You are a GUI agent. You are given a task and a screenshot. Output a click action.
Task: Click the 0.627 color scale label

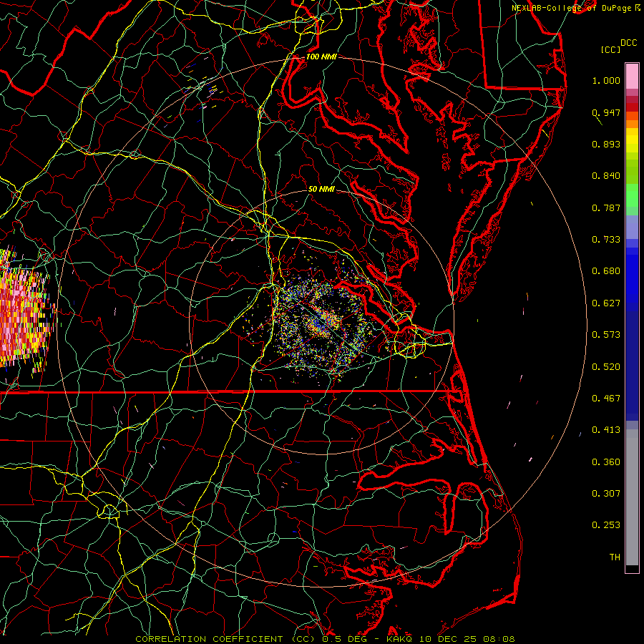click(x=606, y=303)
